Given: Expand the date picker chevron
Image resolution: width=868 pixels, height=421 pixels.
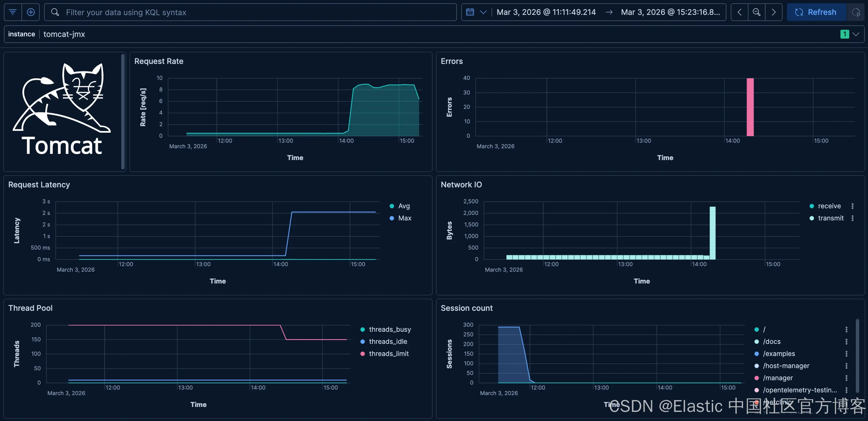Looking at the screenshot, I should click(483, 12).
